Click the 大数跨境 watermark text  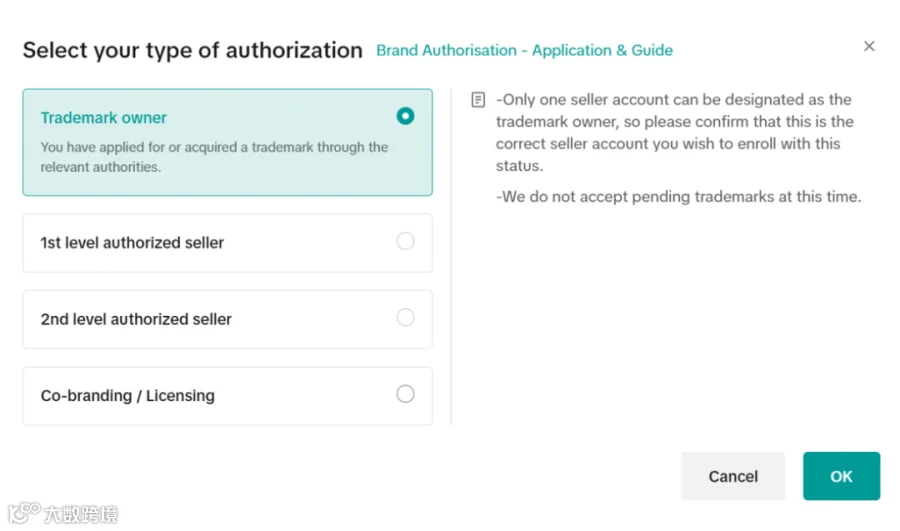click(81, 514)
